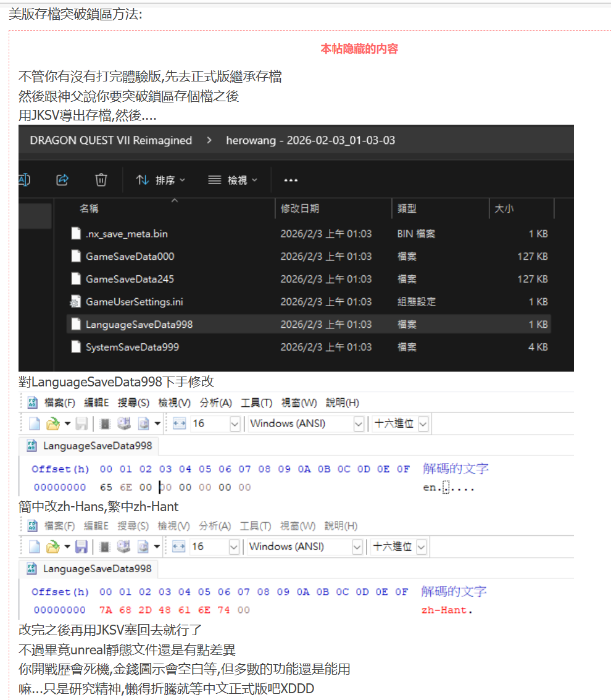The height and width of the screenshot is (700, 611).
Task: Click the Rename icon in File Explorer
Action: 23,179
